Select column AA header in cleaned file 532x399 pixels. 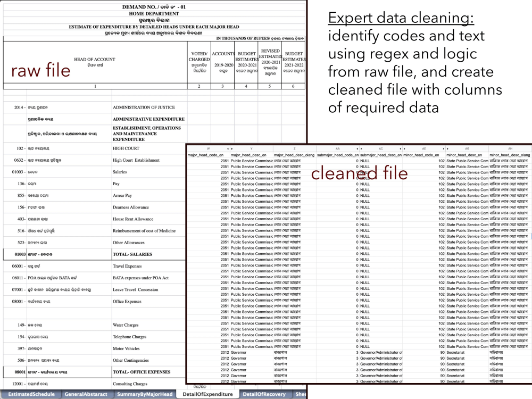[338, 148]
